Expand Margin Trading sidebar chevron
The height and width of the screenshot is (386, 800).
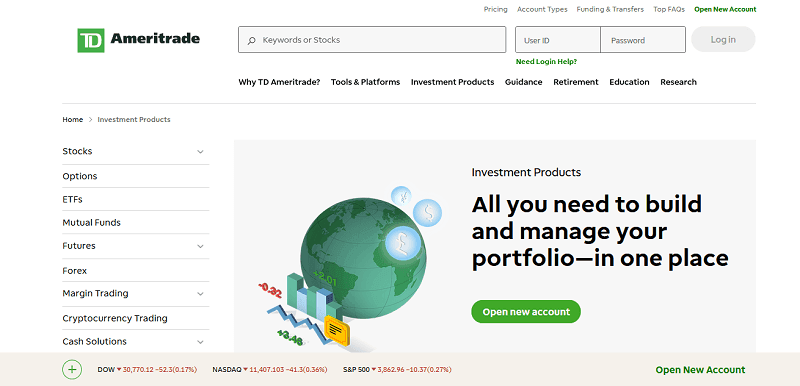200,294
